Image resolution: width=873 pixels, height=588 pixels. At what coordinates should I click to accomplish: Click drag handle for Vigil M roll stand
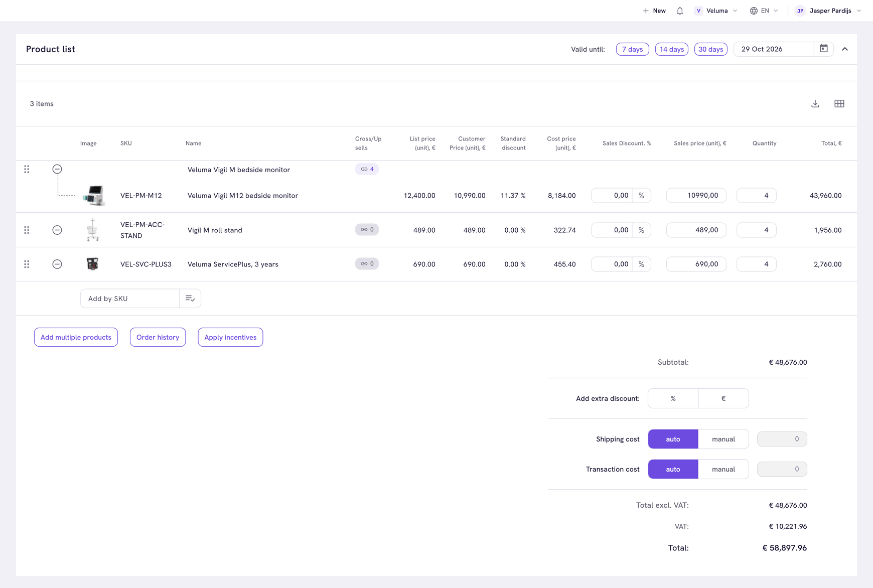coord(27,230)
